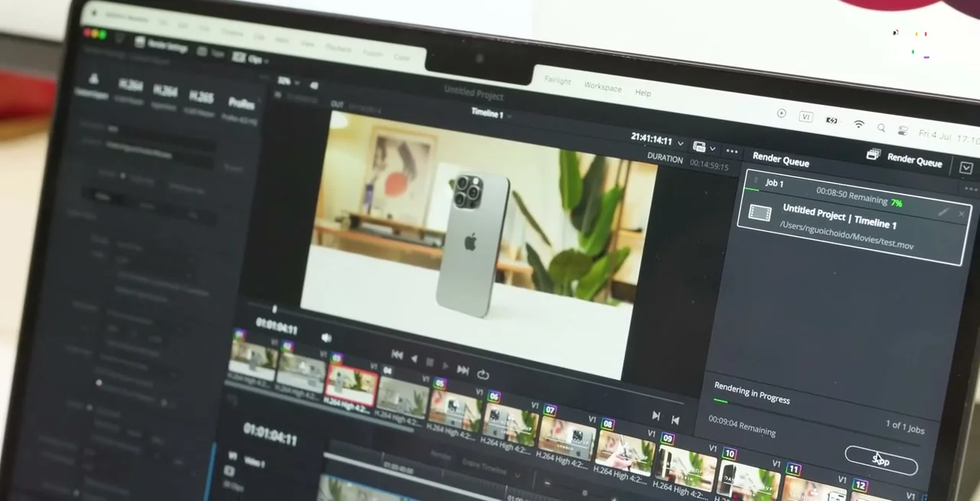Screen dimensions: 980x501
Task: Jump to the last frame button
Action: coord(462,369)
